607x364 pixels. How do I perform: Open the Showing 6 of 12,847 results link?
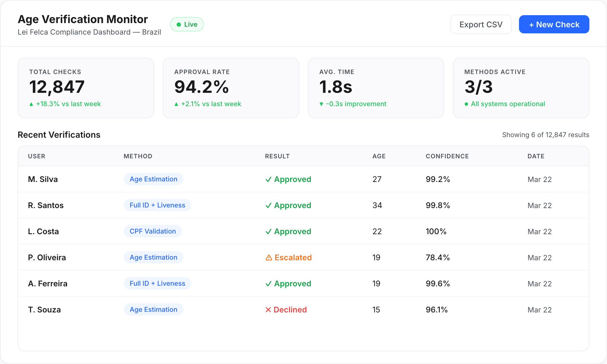click(x=545, y=135)
